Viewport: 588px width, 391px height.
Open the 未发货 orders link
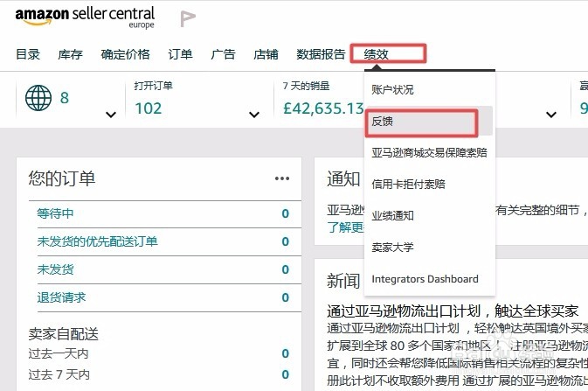click(55, 269)
